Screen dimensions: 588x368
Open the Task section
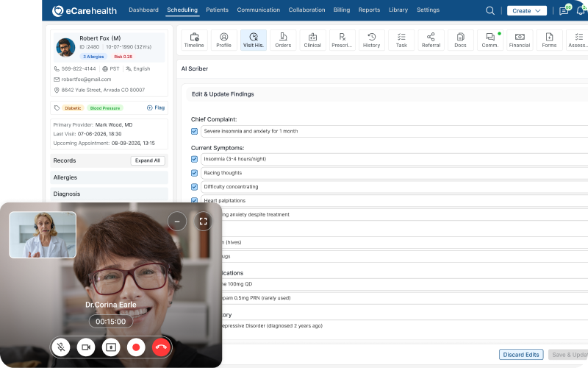[401, 40]
